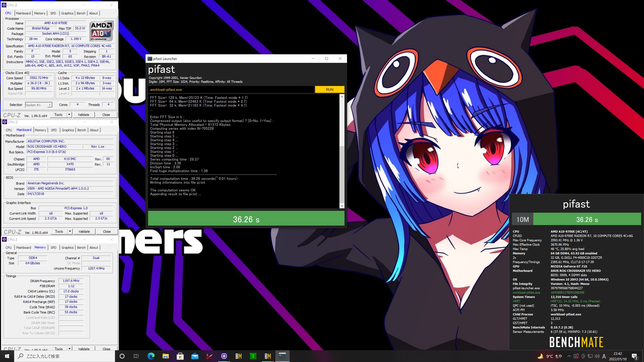
Task: Click the green 36.26 s result bar in launcher
Action: [x=246, y=218]
